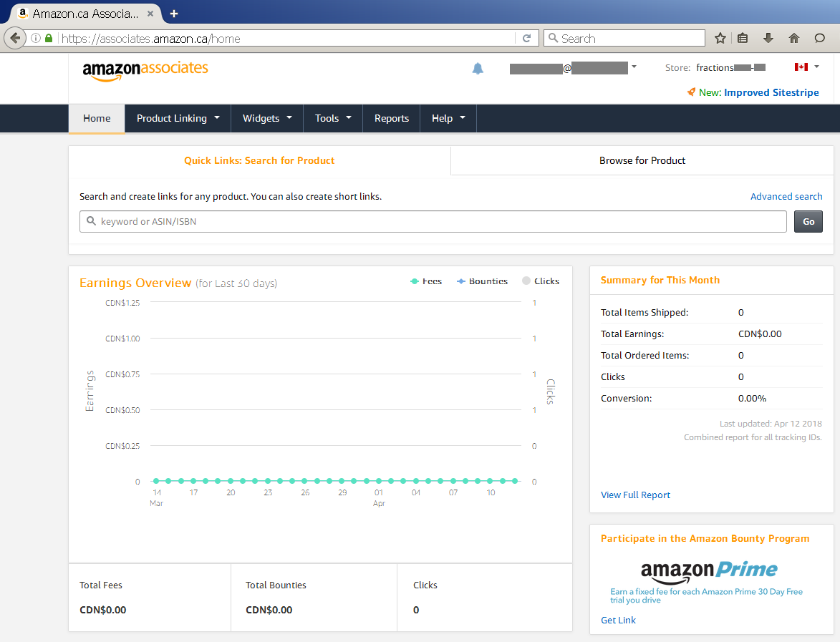Viewport: 840px width, 642px height.
Task: Expand the account email dropdown arrow
Action: 634,67
